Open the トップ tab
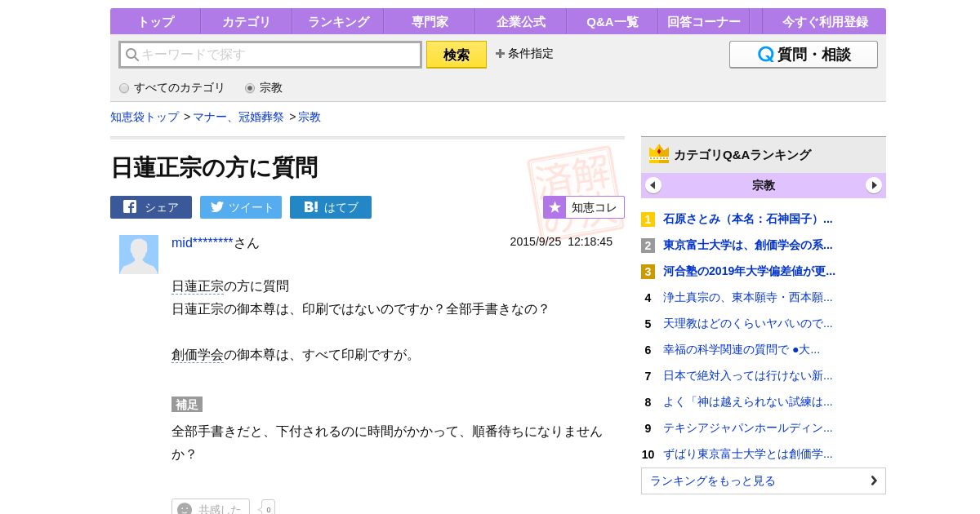Viewport: 980px width, 514px height. click(155, 21)
